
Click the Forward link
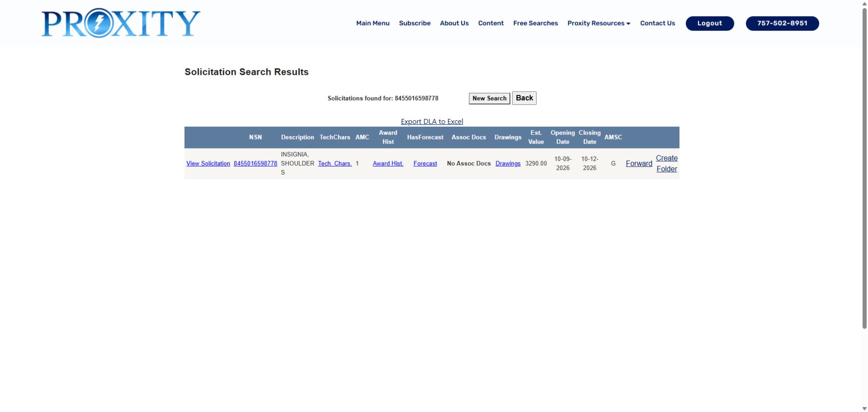pyautogui.click(x=639, y=164)
